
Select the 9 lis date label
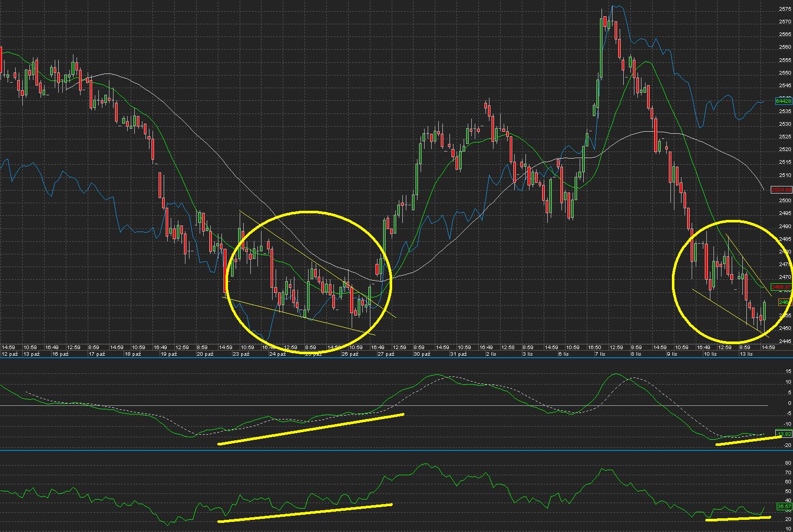coord(672,354)
